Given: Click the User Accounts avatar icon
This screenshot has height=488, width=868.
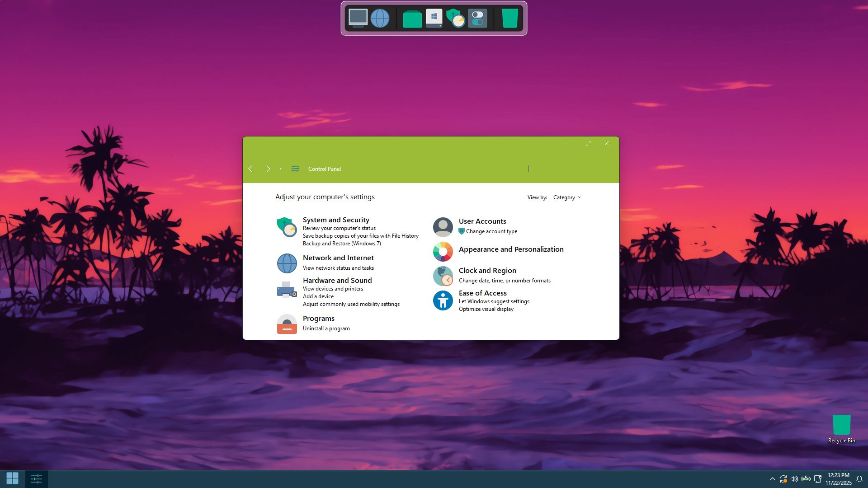Looking at the screenshot, I should click(x=443, y=227).
